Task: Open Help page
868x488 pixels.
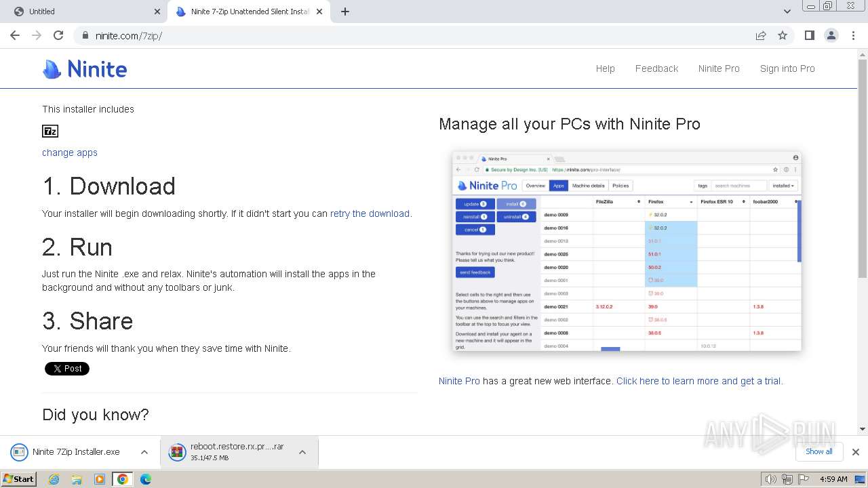Action: [x=606, y=68]
